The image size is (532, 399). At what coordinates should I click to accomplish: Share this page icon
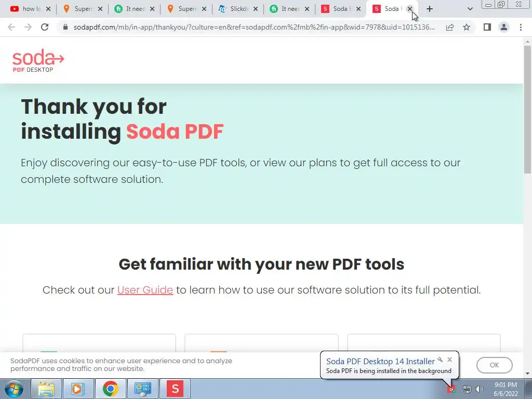[x=450, y=27]
